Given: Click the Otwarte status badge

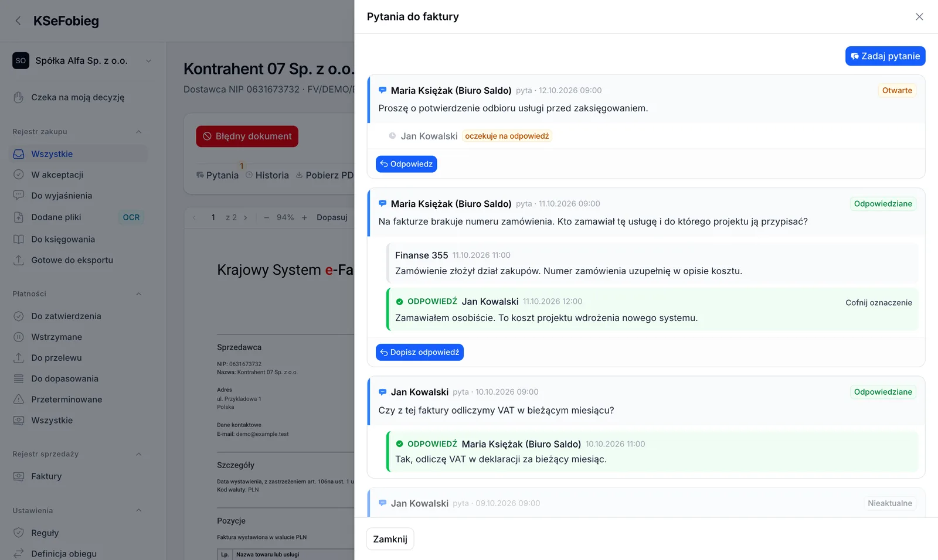Looking at the screenshot, I should [x=897, y=90].
